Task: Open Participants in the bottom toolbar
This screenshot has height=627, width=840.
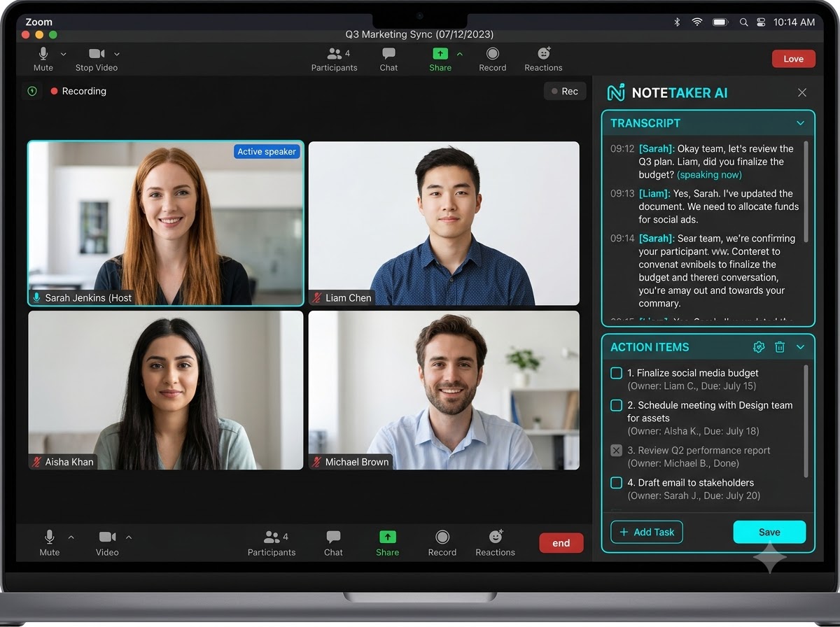Action: (272, 544)
